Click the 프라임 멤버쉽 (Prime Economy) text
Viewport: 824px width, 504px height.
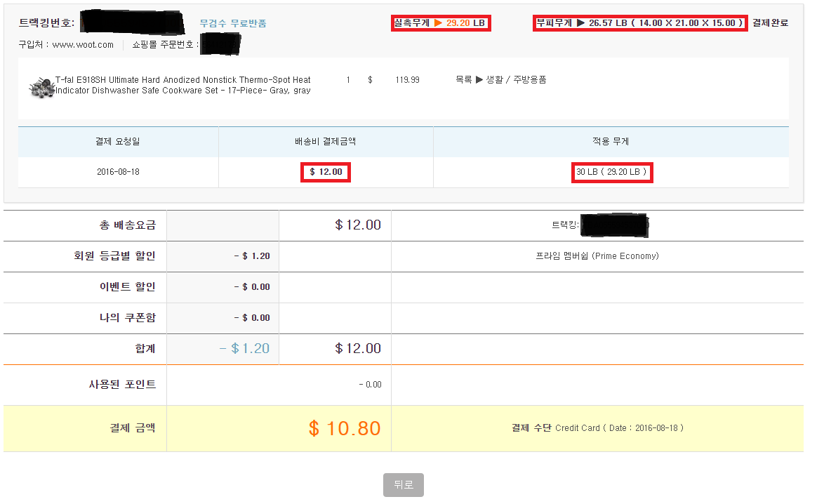(x=597, y=256)
